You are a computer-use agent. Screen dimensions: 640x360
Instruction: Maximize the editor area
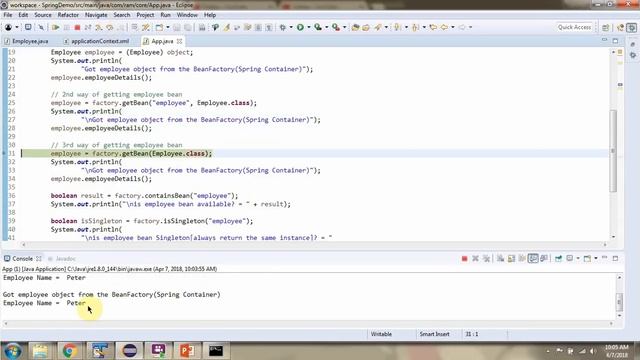[x=615, y=40]
